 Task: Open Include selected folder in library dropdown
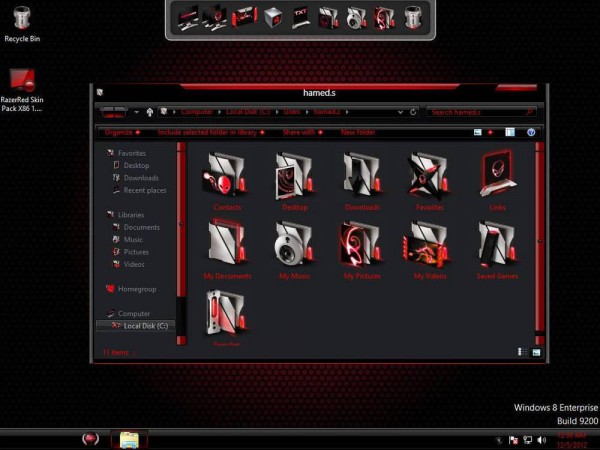pyautogui.click(x=211, y=132)
